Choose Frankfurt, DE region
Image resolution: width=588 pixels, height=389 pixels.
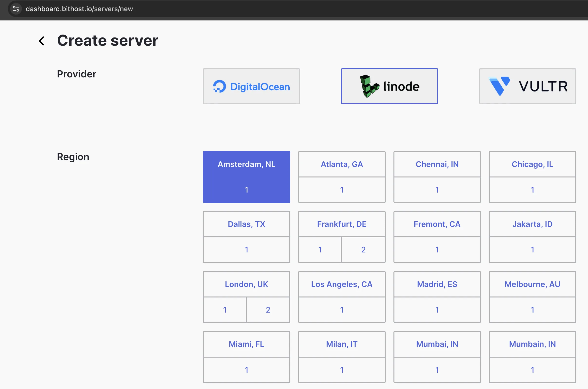pyautogui.click(x=342, y=224)
